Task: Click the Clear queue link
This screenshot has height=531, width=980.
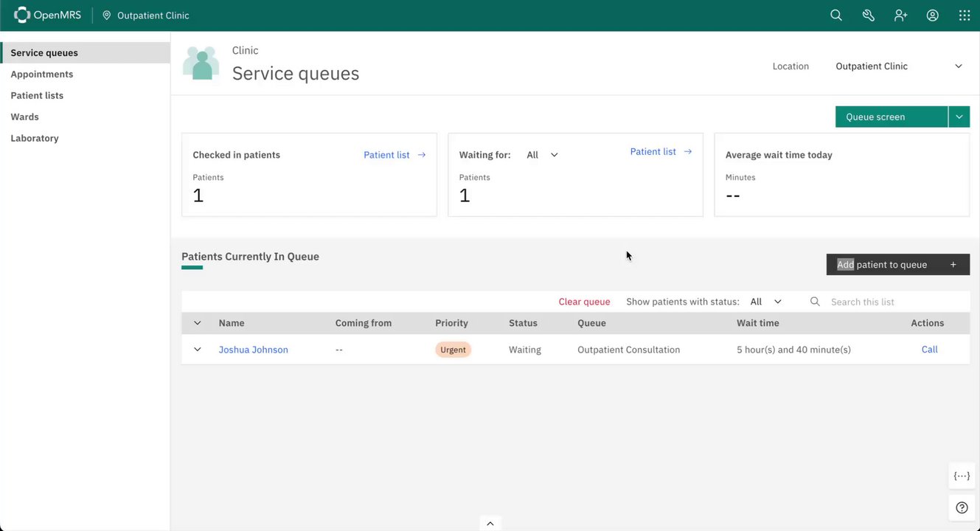Action: (584, 302)
